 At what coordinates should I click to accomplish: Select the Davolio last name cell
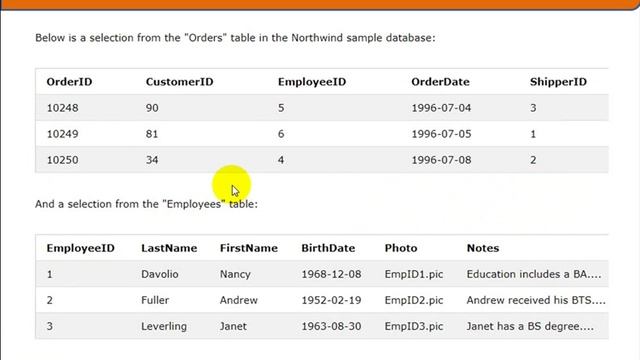pos(160,274)
